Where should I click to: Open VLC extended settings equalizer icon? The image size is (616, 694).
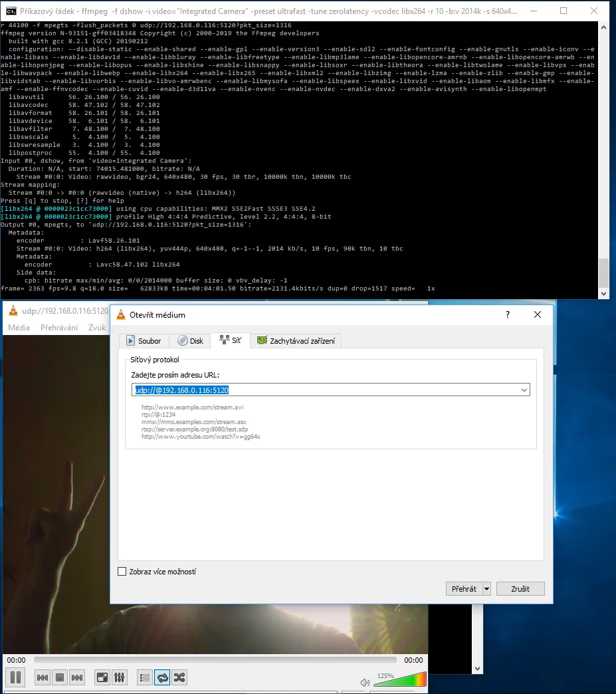pos(120,677)
